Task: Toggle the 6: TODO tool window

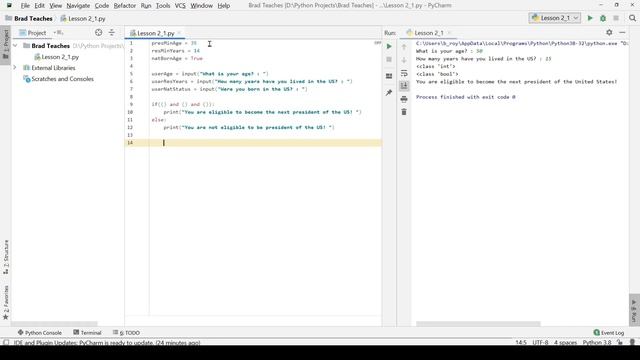Action: pos(127,333)
